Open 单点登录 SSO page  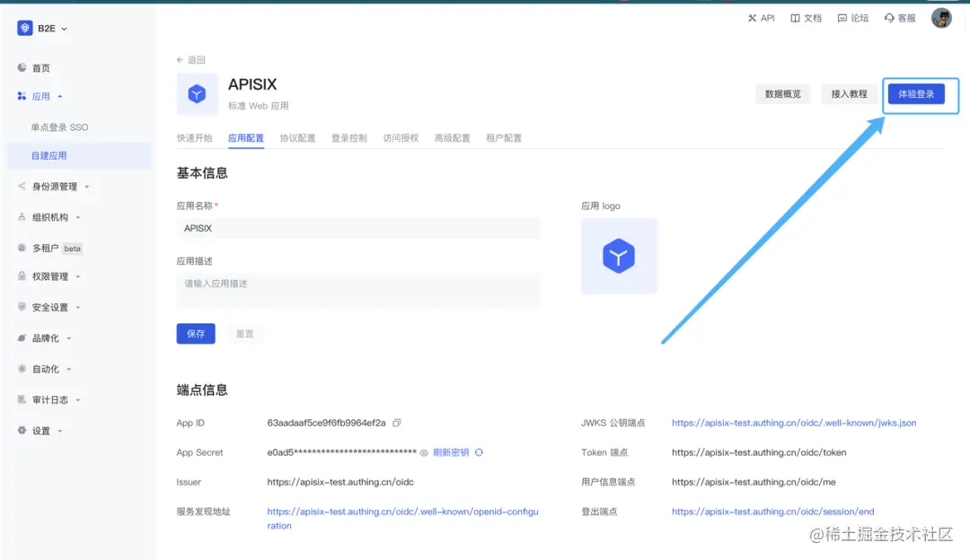pyautogui.click(x=59, y=127)
